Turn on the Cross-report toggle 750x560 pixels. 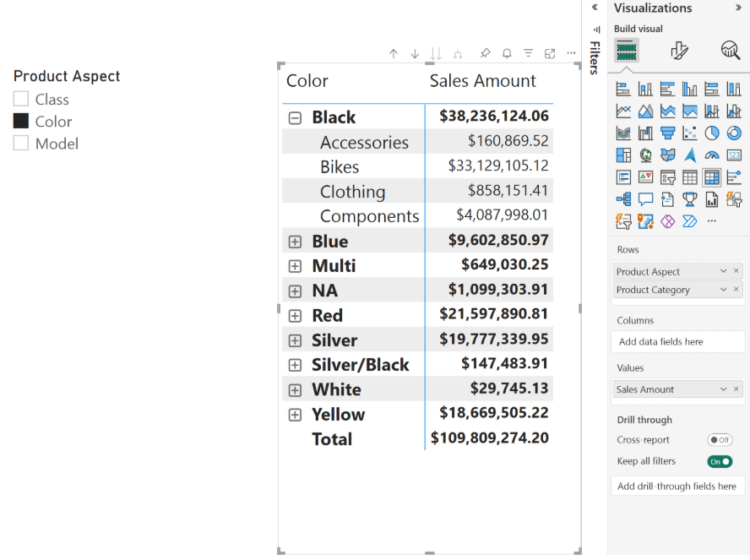pyautogui.click(x=720, y=440)
